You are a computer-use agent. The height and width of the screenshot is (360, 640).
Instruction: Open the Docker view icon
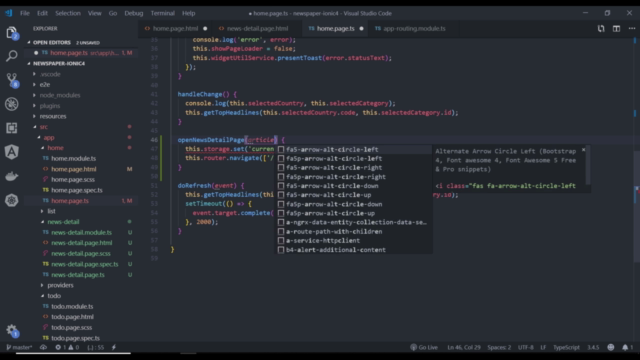pos(11,176)
